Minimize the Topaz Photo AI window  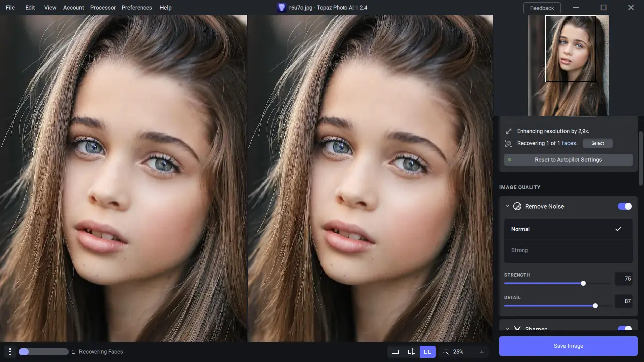point(576,8)
